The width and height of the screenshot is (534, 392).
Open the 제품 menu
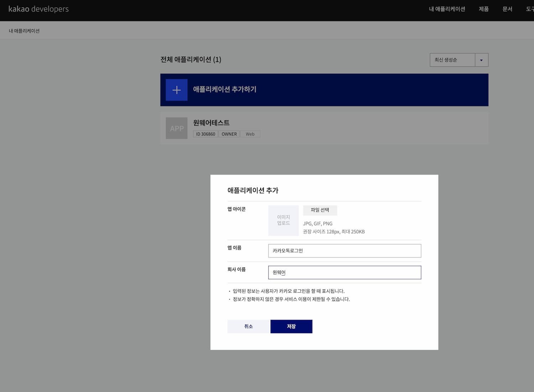pyautogui.click(x=483, y=9)
